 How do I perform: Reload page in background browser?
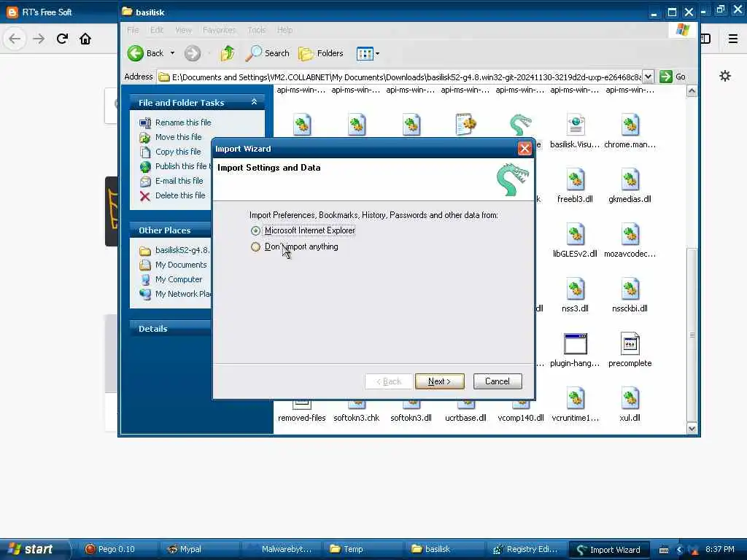pos(62,39)
